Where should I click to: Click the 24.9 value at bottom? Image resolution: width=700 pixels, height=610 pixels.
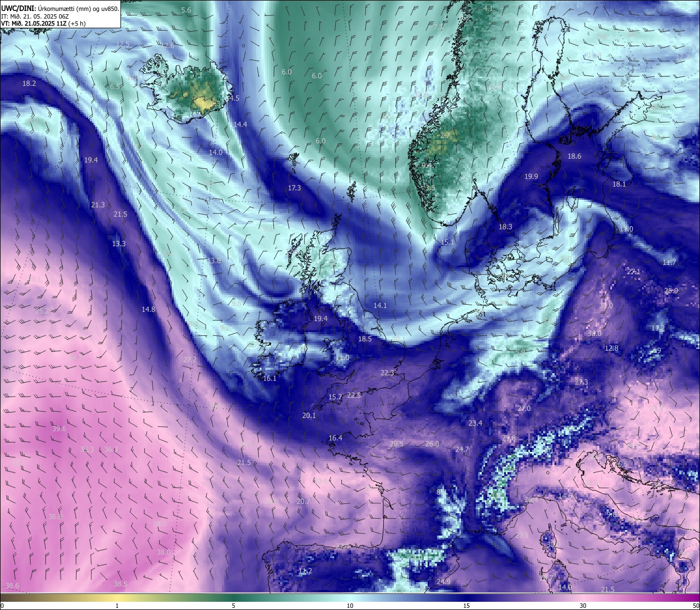(444, 582)
